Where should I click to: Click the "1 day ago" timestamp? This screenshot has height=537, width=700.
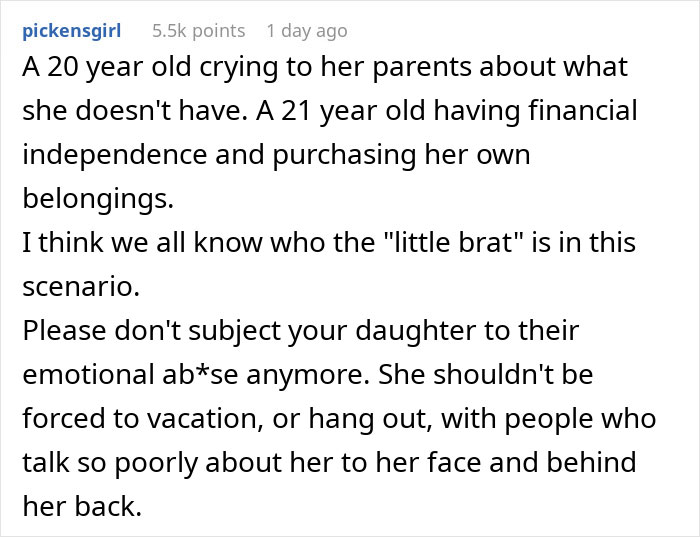[x=307, y=31]
